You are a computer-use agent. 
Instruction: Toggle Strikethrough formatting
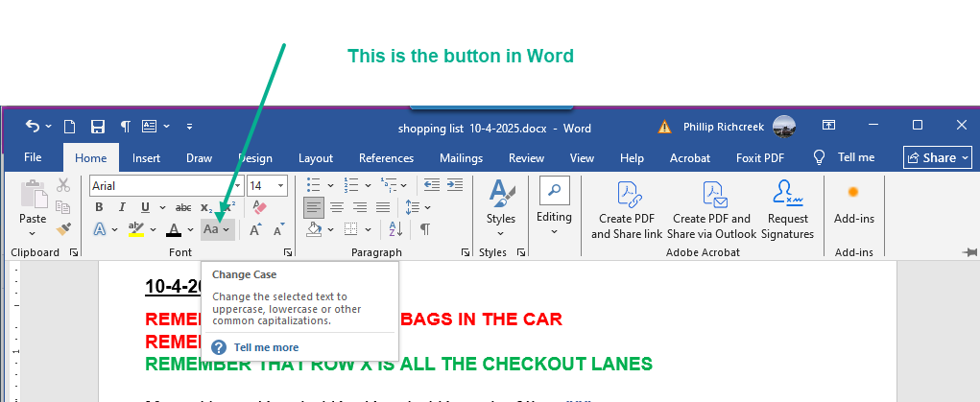[183, 207]
